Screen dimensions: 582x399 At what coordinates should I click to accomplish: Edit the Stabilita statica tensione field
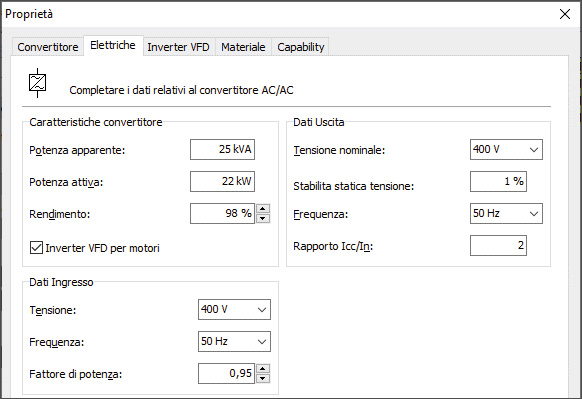[x=498, y=181]
